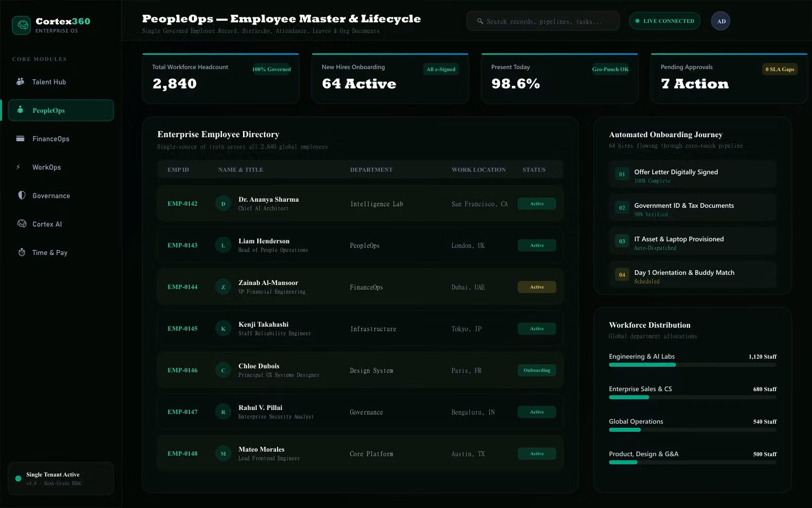
Task: Click the Cortex AI brain icon
Action: 21,224
